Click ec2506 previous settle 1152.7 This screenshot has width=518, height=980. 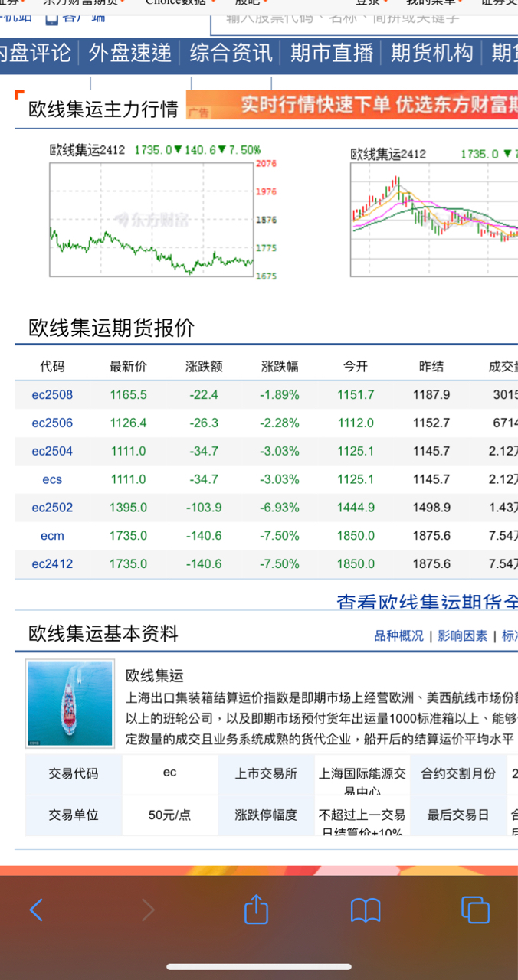pos(431,423)
